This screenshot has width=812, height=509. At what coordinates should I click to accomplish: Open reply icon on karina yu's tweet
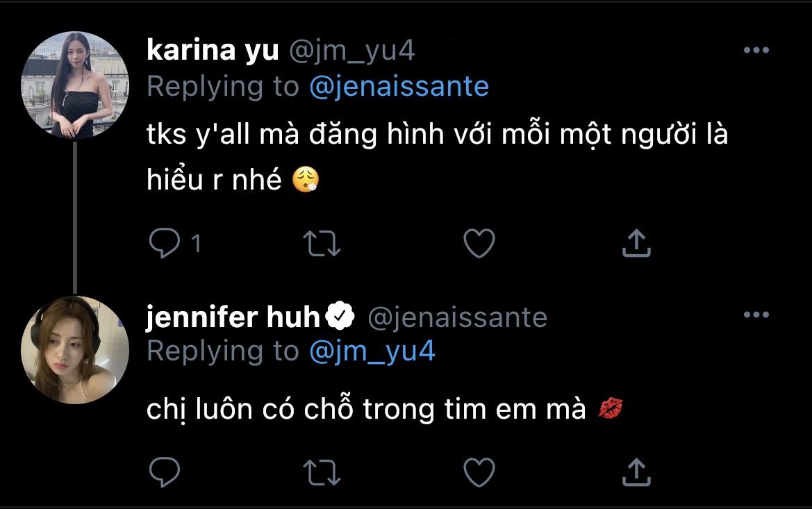[164, 242]
